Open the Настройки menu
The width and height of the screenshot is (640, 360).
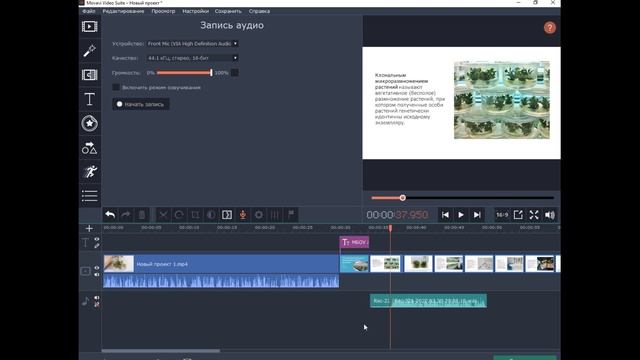196,11
